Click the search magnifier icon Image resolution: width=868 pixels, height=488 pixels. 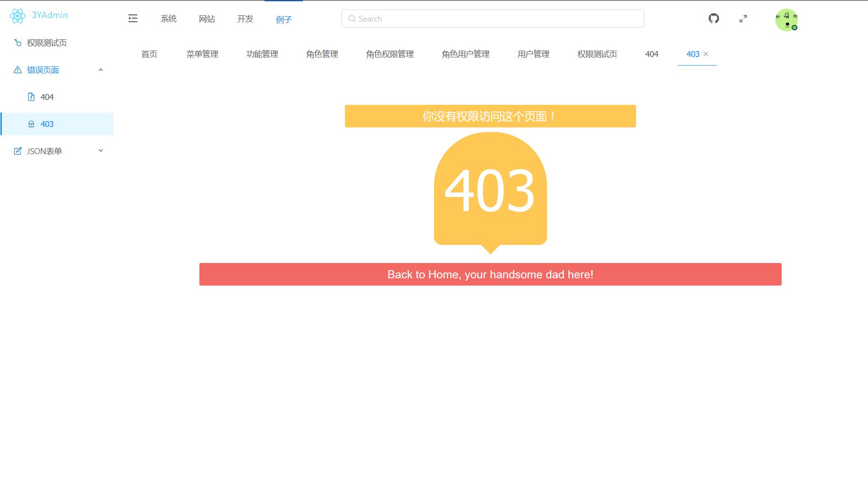point(352,19)
